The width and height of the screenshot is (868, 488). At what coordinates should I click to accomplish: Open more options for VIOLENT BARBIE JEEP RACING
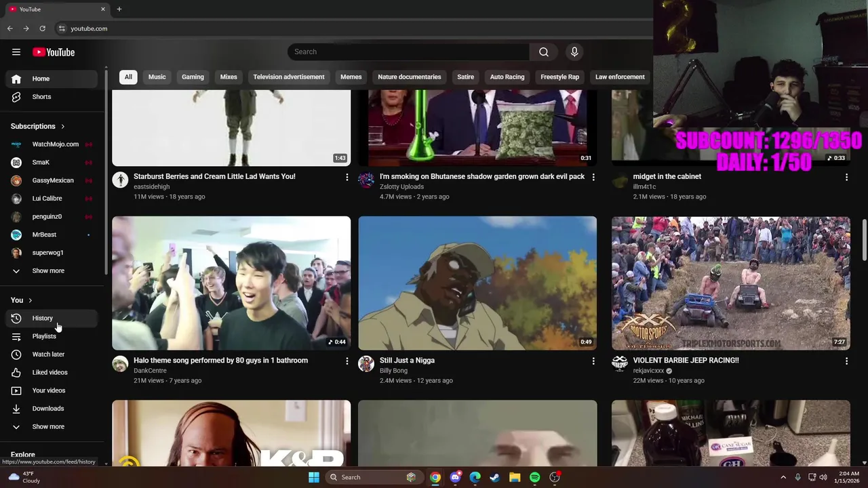click(x=846, y=361)
